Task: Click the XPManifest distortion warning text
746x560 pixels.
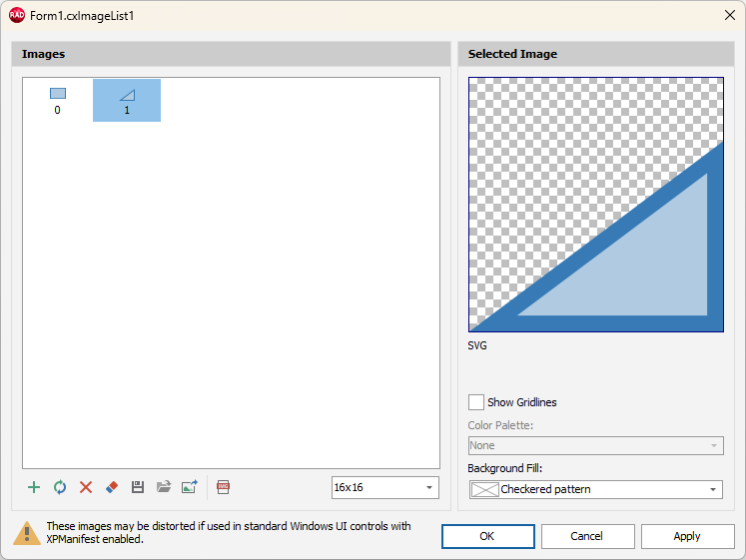Action: pyautogui.click(x=229, y=532)
